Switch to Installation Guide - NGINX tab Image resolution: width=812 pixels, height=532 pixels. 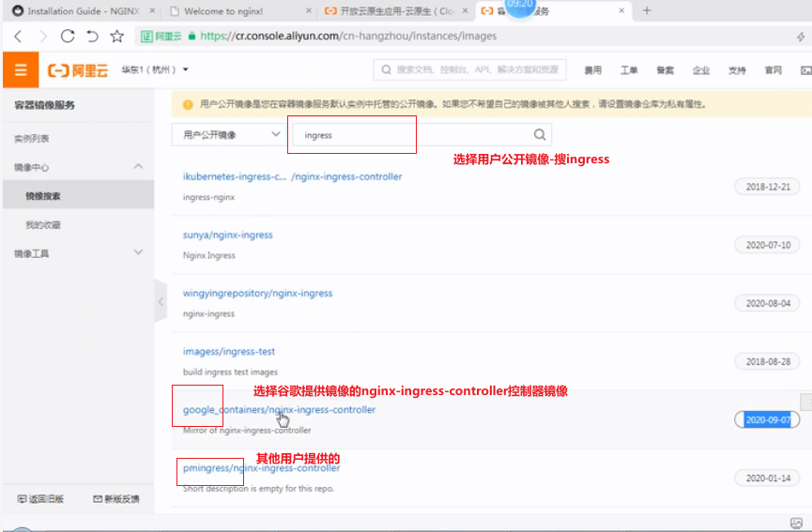[83, 11]
